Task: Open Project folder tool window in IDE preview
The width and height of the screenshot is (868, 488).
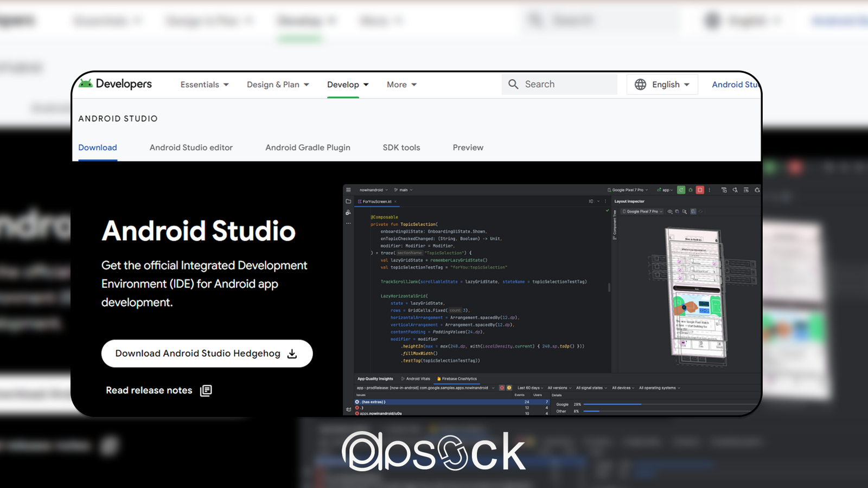Action: pyautogui.click(x=348, y=201)
